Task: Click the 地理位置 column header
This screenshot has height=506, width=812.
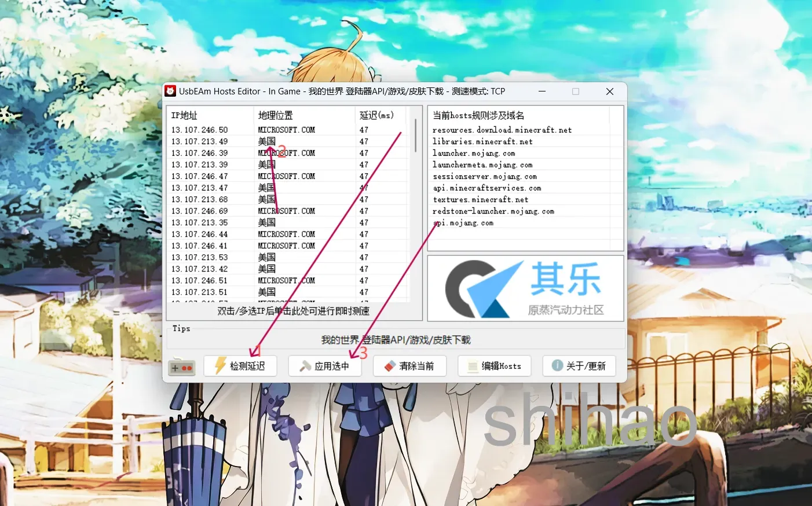Action: (276, 115)
